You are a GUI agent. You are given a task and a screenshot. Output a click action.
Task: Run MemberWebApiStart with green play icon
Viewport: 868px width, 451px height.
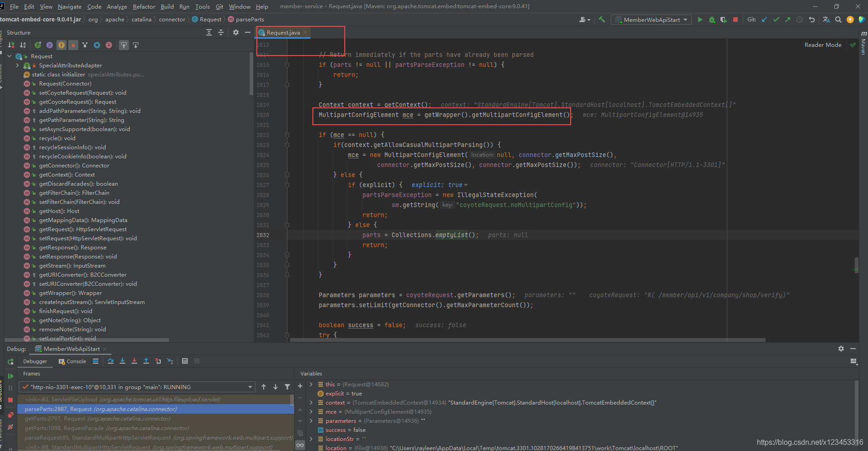(700, 20)
